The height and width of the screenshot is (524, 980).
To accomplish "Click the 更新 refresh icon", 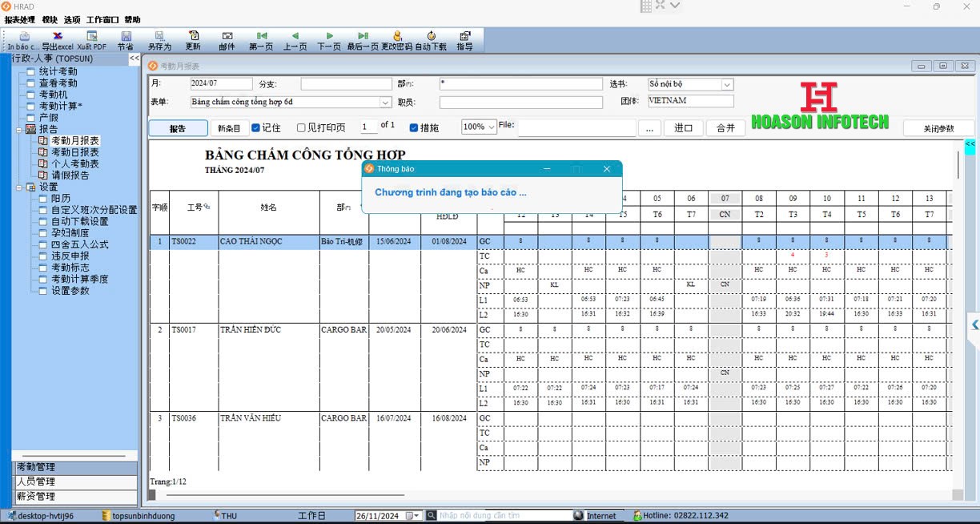I will pos(193,36).
